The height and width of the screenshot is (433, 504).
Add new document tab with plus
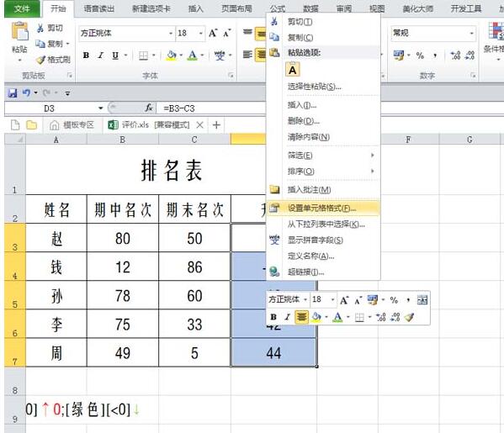click(216, 125)
